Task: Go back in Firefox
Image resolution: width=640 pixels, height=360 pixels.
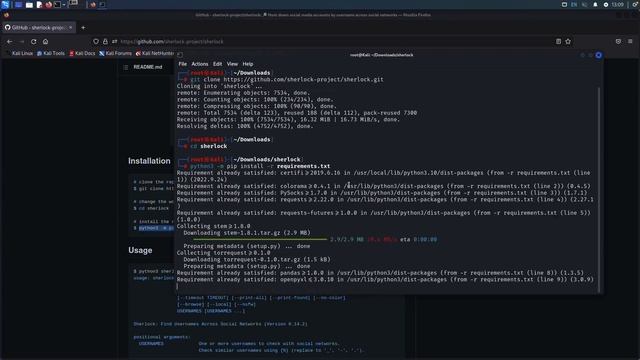Action: coord(9,41)
